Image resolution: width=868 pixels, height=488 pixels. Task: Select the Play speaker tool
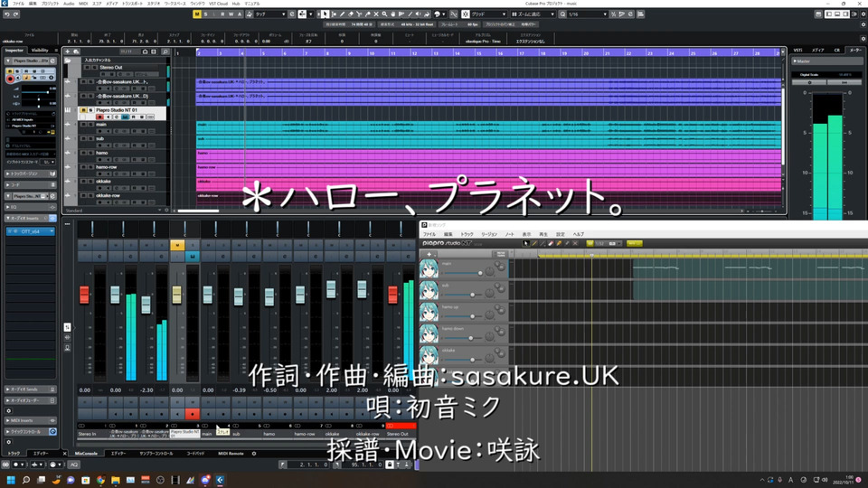[419, 14]
